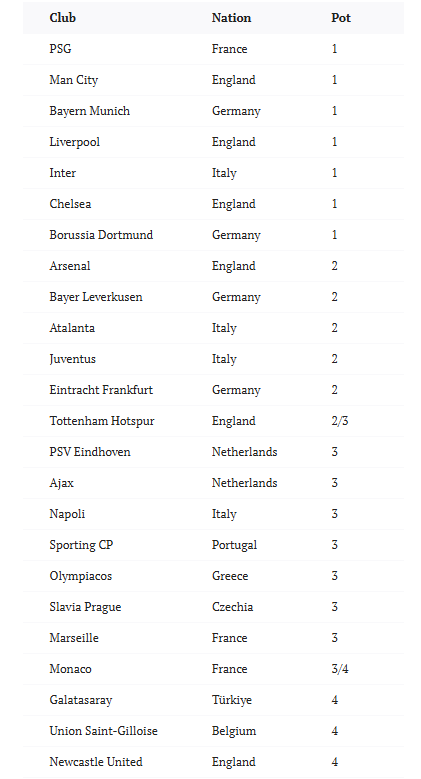Select Liverpool in the Club column
The image size is (421, 779).
[x=75, y=142]
